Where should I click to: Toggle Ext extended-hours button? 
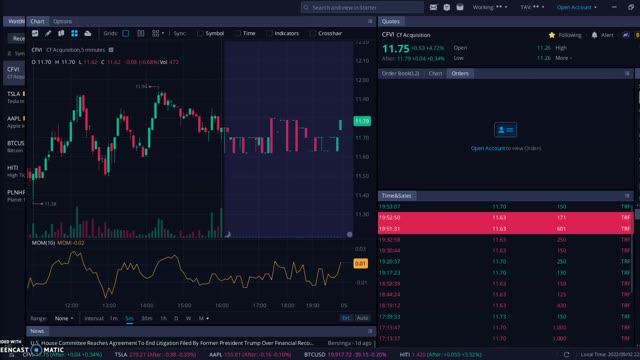346,318
